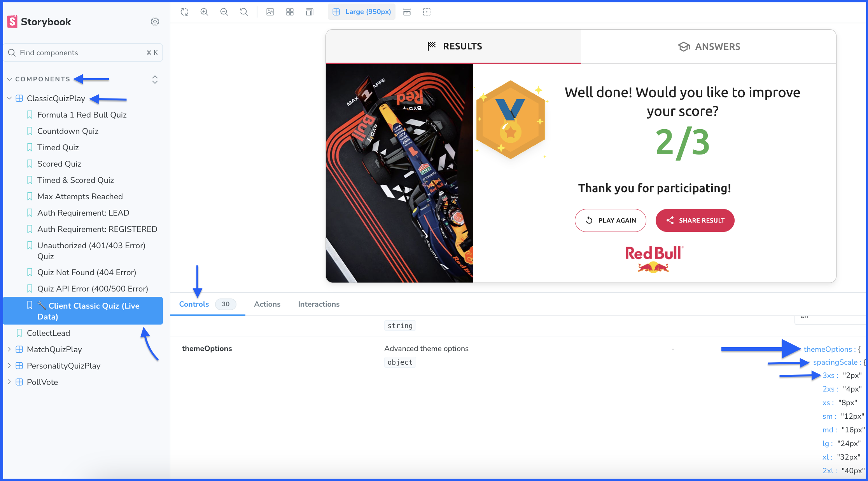The width and height of the screenshot is (868, 481).
Task: Toggle the measure tool icon
Action: coord(407,12)
